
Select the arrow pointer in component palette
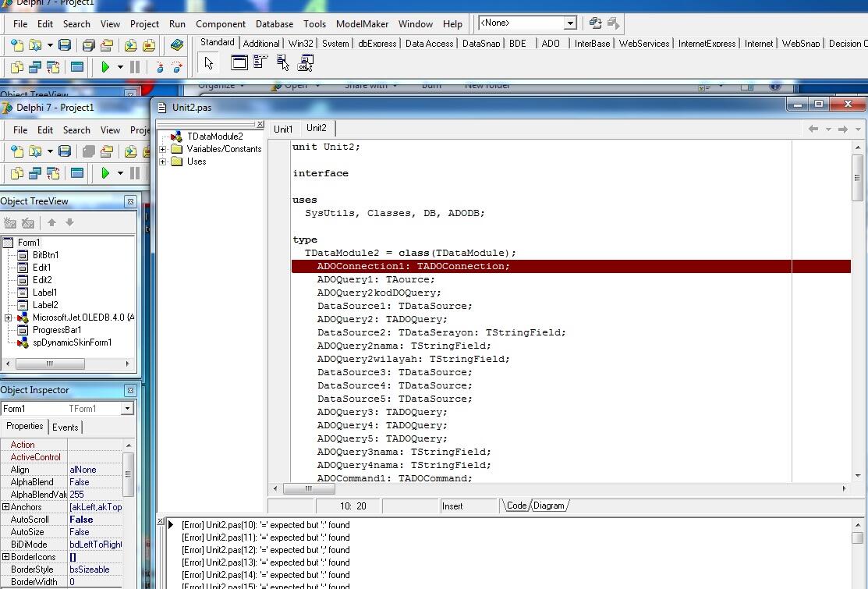(x=209, y=63)
